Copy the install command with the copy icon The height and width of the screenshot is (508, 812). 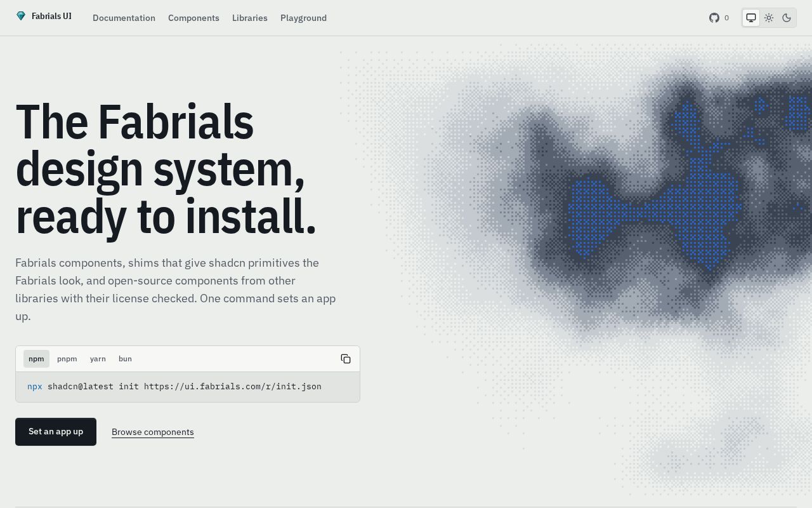pos(346,359)
